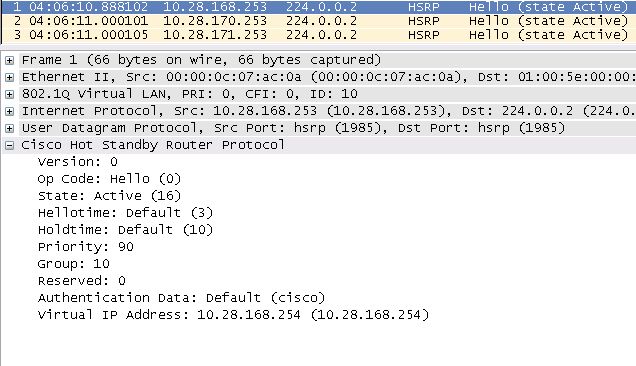Select the Virtual IP Address field
636x366 pixels.
click(x=233, y=315)
